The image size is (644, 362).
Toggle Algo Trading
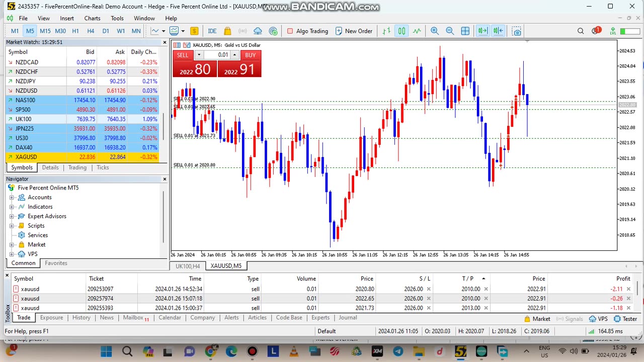307,31
